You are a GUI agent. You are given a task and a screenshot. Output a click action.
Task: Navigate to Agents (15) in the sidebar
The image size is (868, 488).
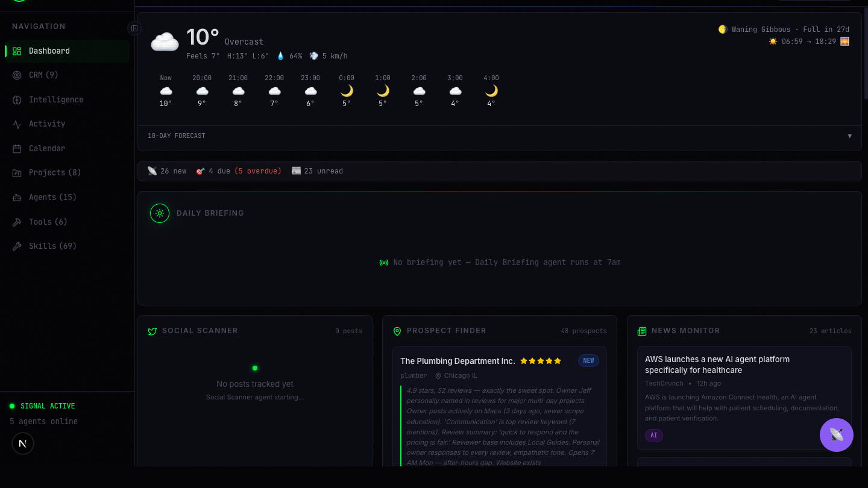(x=54, y=197)
